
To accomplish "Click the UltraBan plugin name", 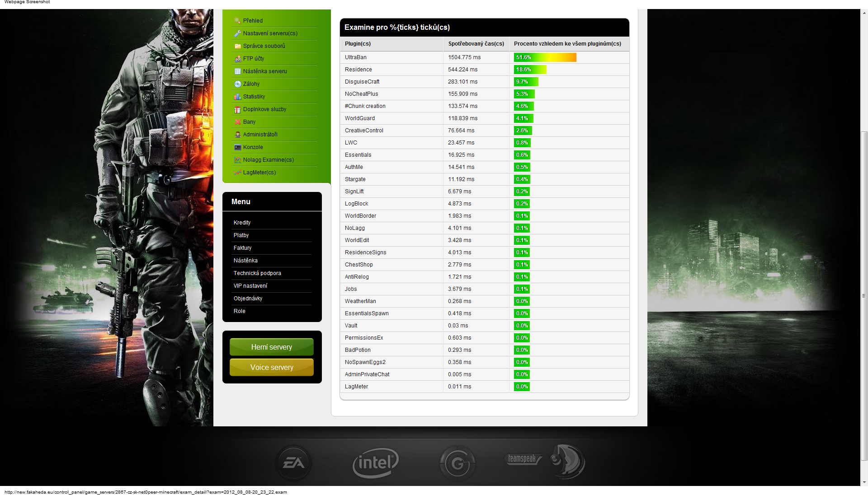I will click(355, 57).
